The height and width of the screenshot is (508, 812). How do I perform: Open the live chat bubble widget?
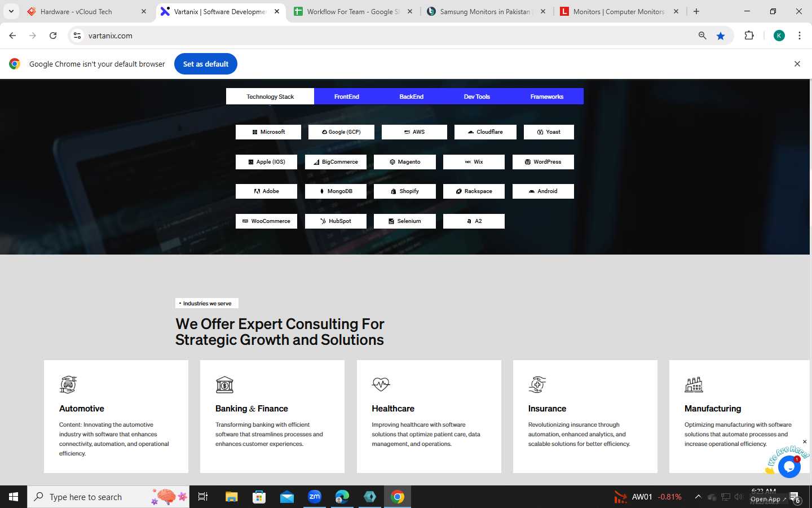click(789, 467)
